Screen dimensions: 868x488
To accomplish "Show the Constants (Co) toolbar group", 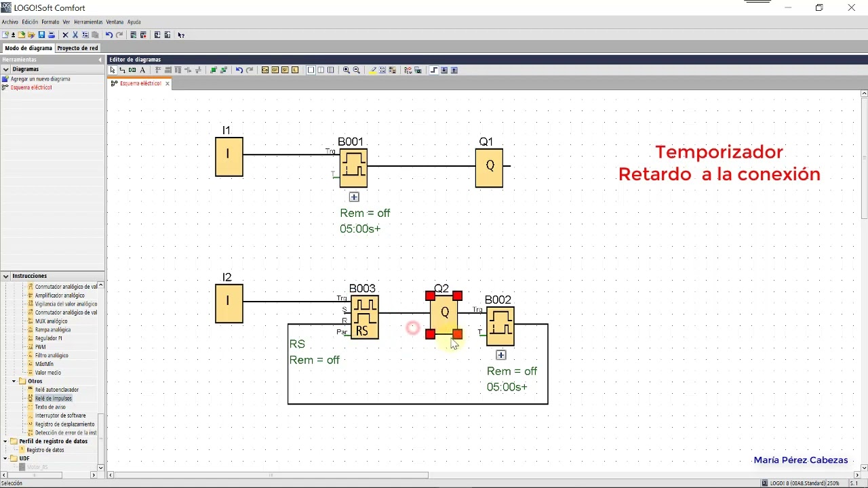I will coord(265,70).
